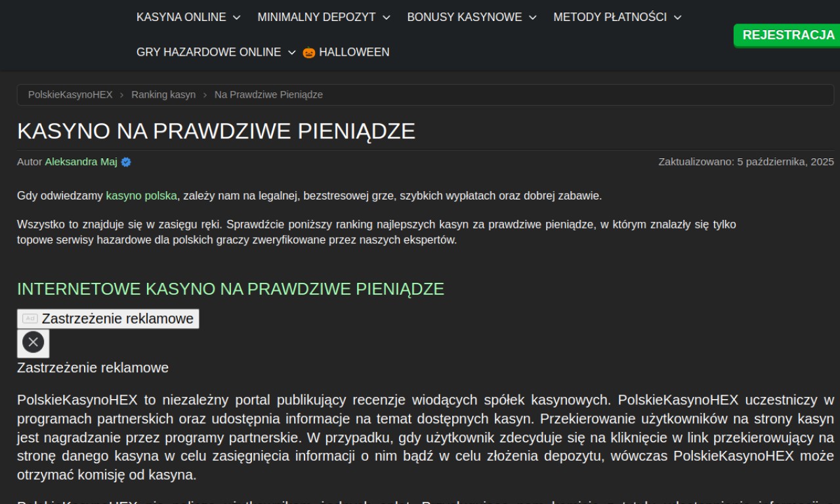Screen dimensions: 840x504
Task: Expand the KASYNA ONLINE dropdown chevron
Action: tap(237, 18)
